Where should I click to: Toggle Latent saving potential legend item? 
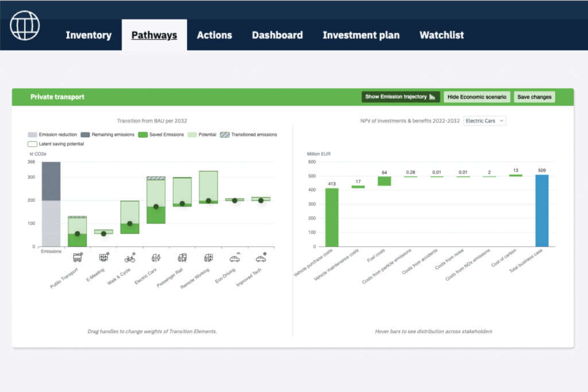click(56, 144)
